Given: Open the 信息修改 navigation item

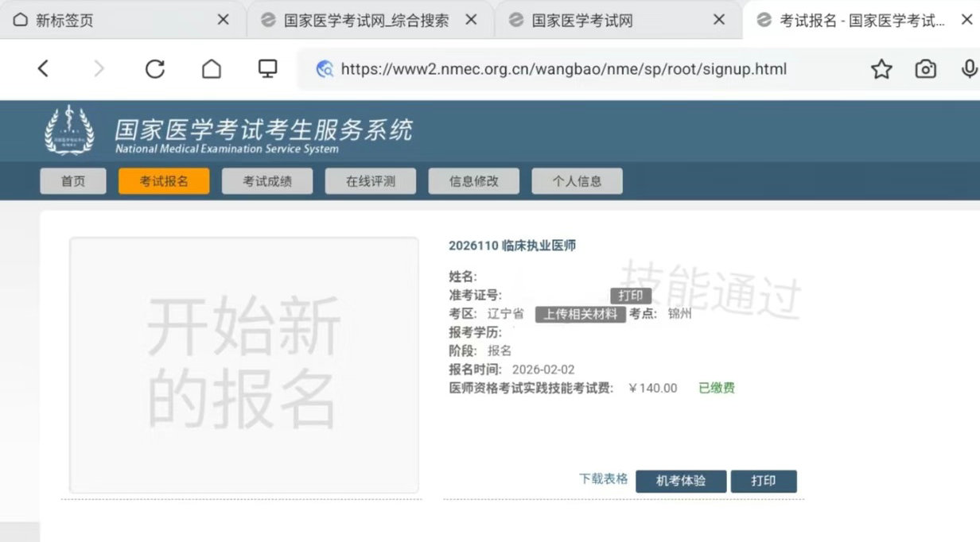Looking at the screenshot, I should point(474,181).
